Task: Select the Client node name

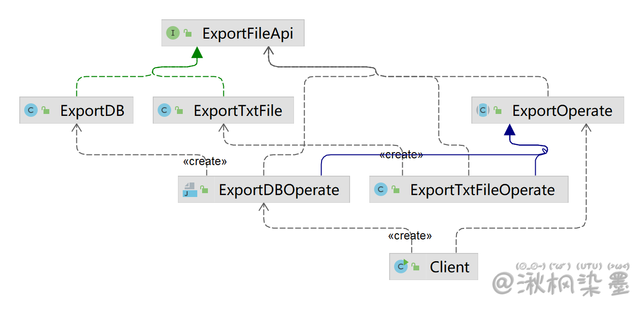Action: click(x=449, y=267)
